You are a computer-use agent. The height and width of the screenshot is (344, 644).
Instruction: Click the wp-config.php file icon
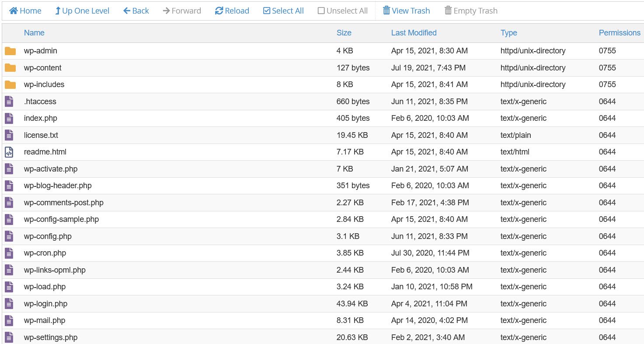[9, 236]
